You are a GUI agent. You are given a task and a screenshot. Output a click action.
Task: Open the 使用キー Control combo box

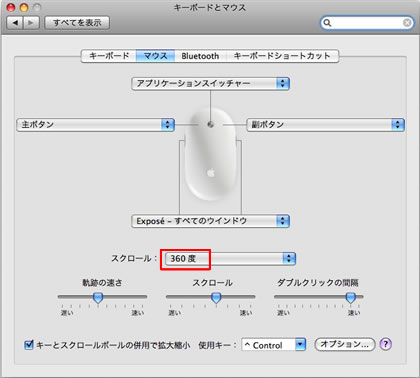274,345
